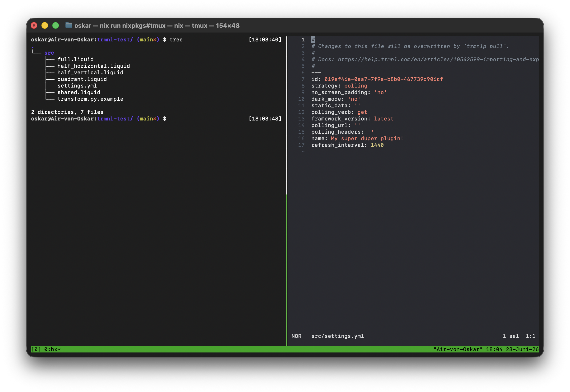Screen dimensions: 570x392
Task: Click the '1 sel' selection count in statusline
Action: [510, 336]
